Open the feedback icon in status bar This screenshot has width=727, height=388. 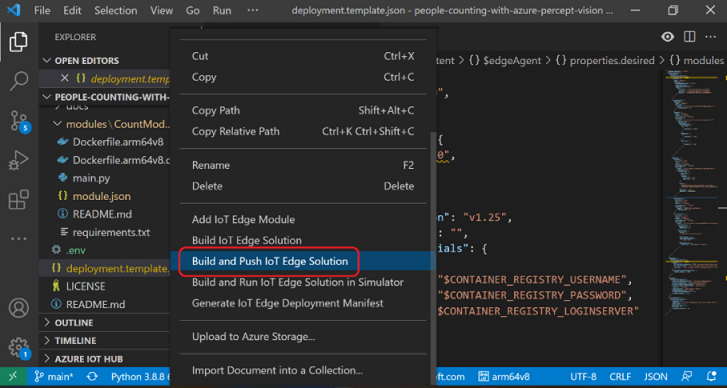(x=686, y=377)
